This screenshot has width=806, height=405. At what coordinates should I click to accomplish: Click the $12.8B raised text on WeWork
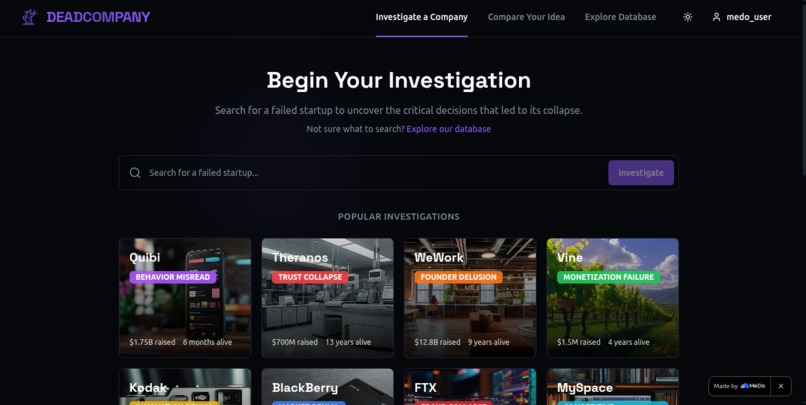(437, 342)
